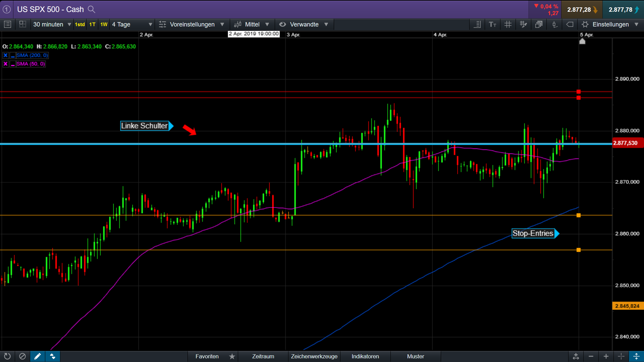The height and width of the screenshot is (362, 644).
Task: Click the grid color picker icon
Action: pyautogui.click(x=523, y=24)
